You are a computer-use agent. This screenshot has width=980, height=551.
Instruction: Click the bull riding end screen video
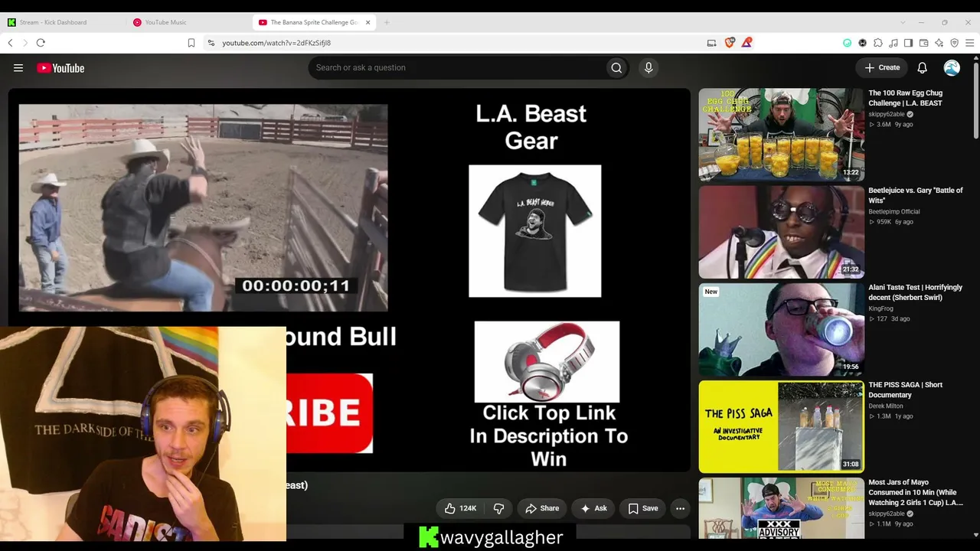(x=203, y=208)
